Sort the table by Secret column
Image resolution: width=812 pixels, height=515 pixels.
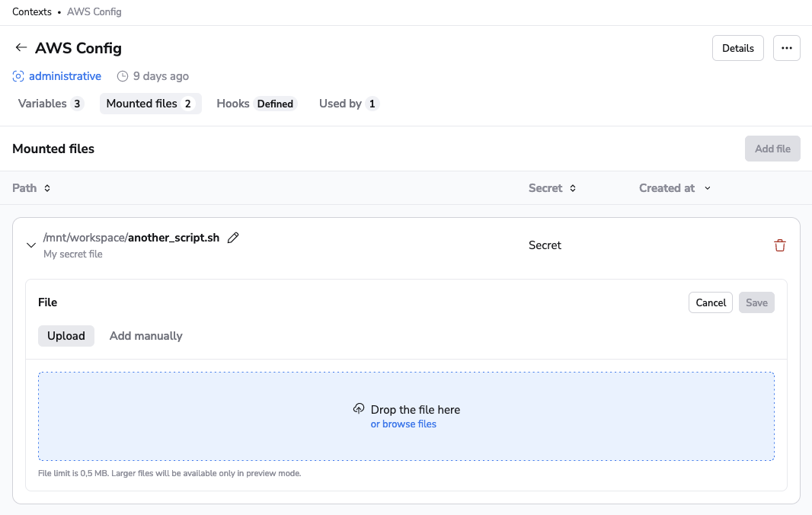click(552, 188)
